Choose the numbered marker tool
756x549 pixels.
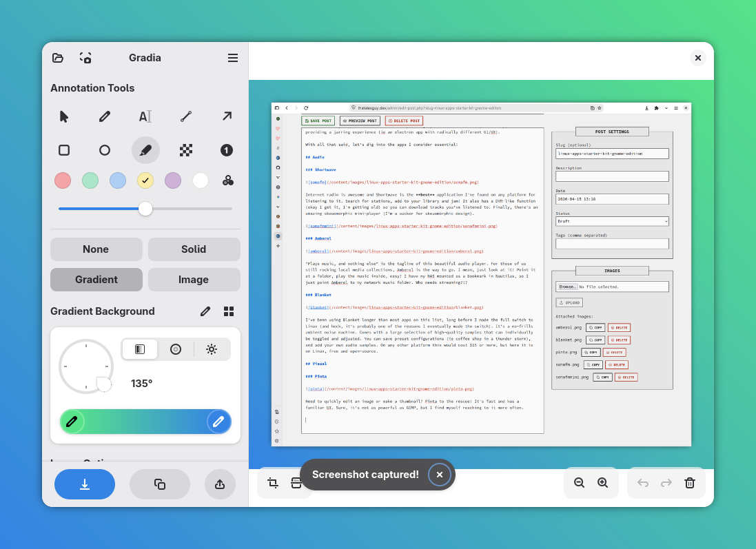coord(227,150)
